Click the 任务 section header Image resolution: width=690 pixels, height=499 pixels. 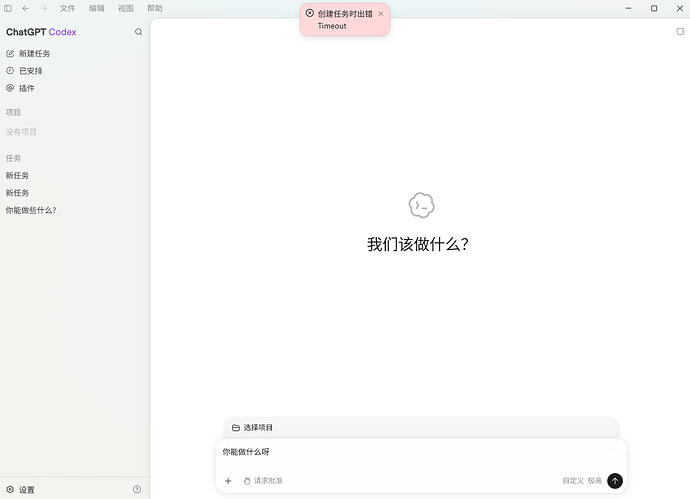click(13, 158)
